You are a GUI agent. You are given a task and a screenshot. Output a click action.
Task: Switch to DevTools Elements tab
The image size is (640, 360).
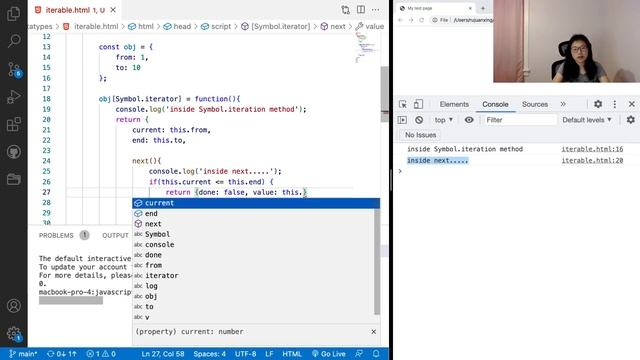(x=454, y=104)
